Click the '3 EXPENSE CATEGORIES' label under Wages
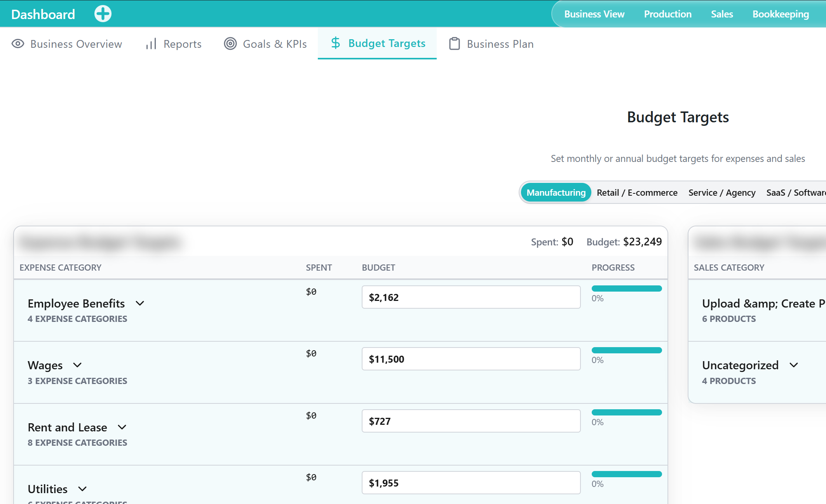This screenshot has height=504, width=826. pos(77,381)
